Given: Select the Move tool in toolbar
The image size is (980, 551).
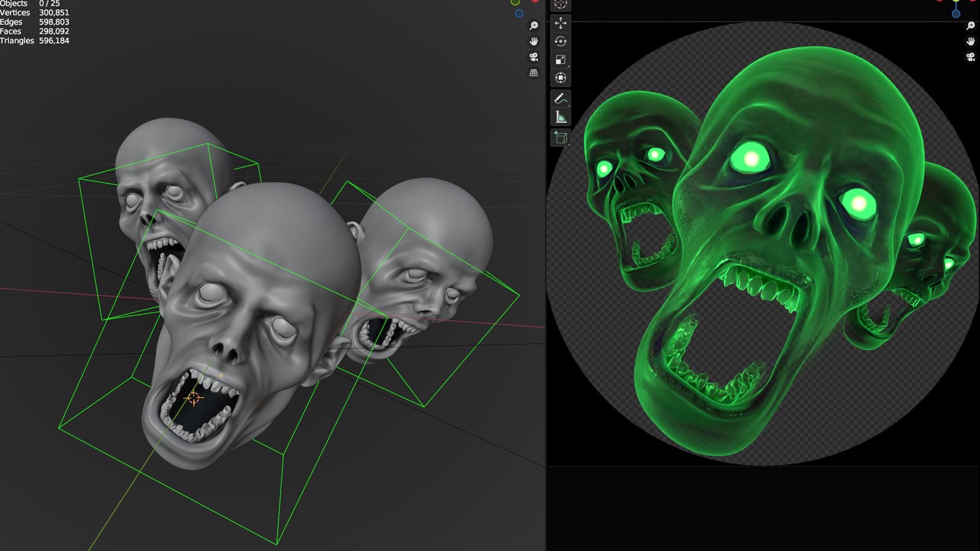Looking at the screenshot, I should point(560,23).
